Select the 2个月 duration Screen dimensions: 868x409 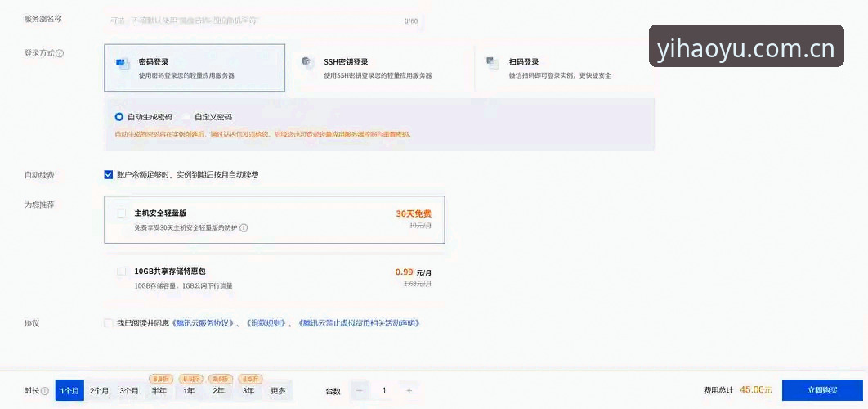[x=99, y=391]
